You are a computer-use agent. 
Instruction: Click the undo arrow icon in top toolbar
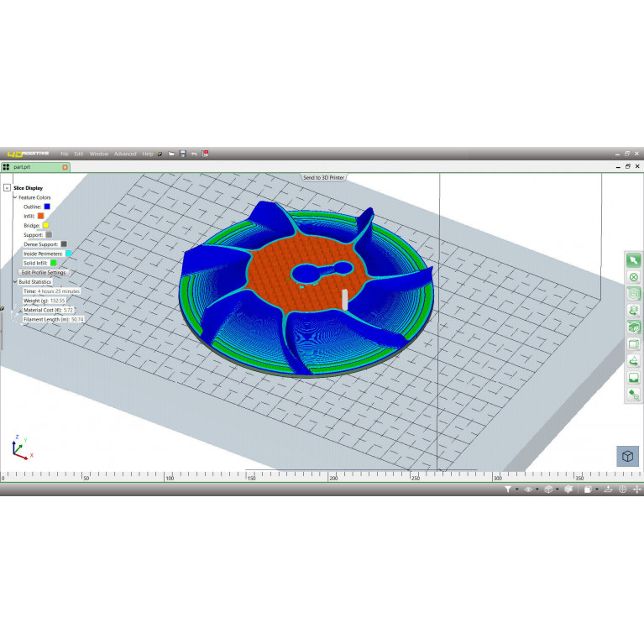[x=194, y=154]
